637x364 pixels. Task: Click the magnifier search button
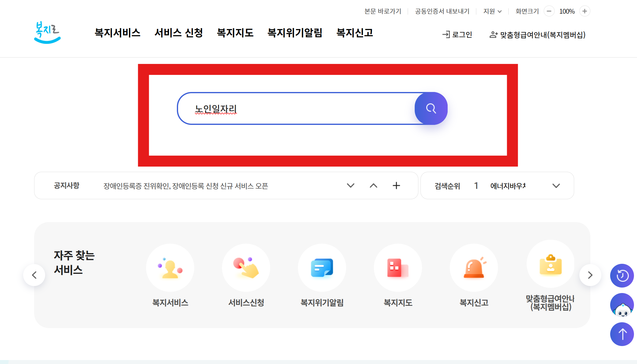click(431, 108)
